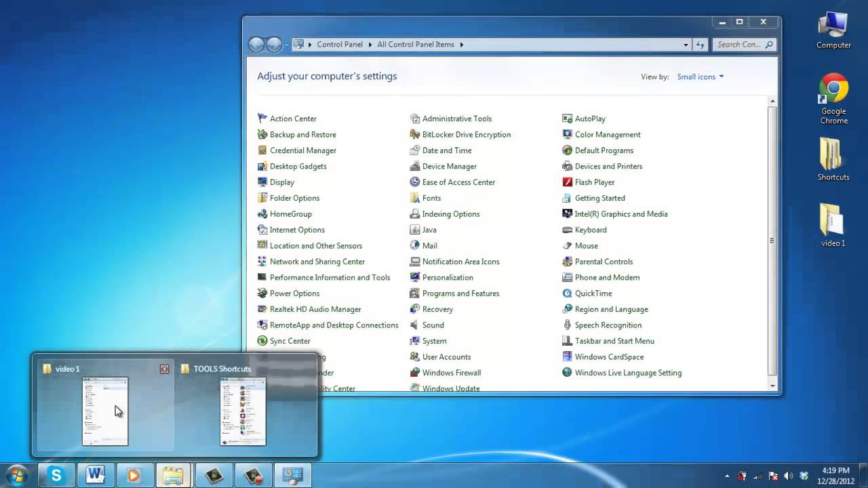
Task: Click the QuickTime icon
Action: click(x=568, y=293)
